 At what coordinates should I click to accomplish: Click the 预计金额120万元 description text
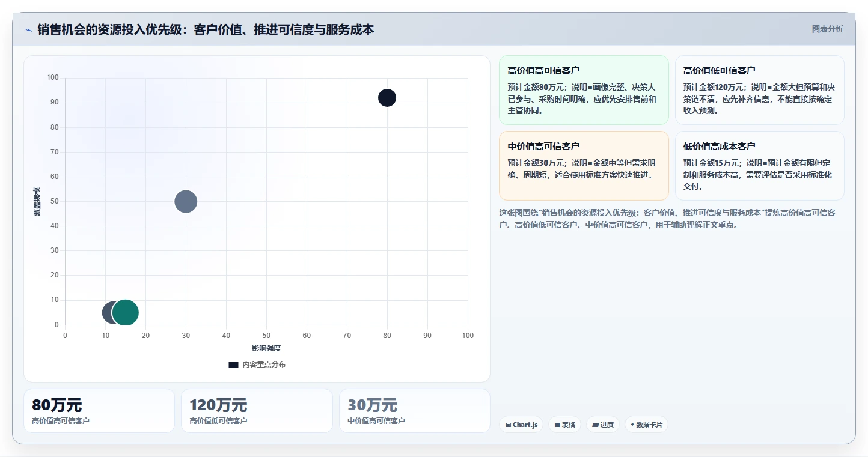(x=759, y=98)
